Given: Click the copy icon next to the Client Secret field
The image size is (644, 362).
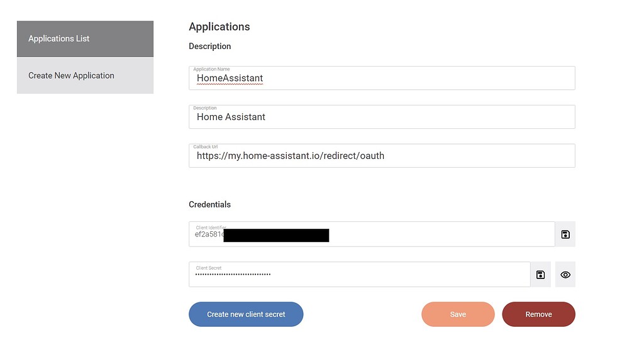Looking at the screenshot, I should coord(540,273).
